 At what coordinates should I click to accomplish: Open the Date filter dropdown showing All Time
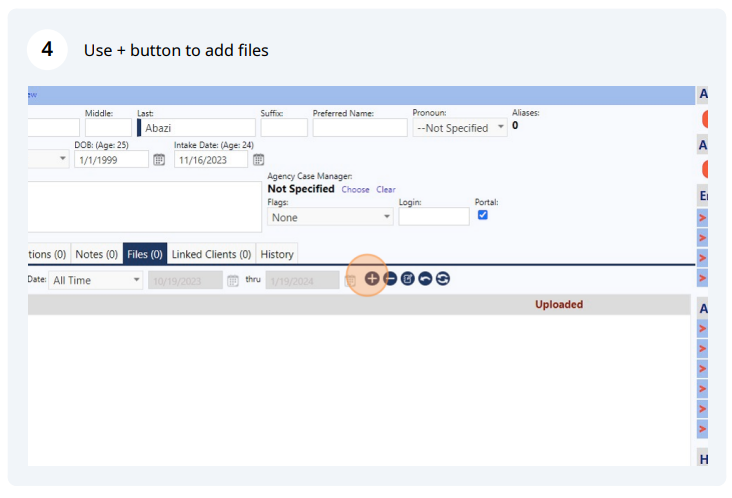click(x=95, y=281)
